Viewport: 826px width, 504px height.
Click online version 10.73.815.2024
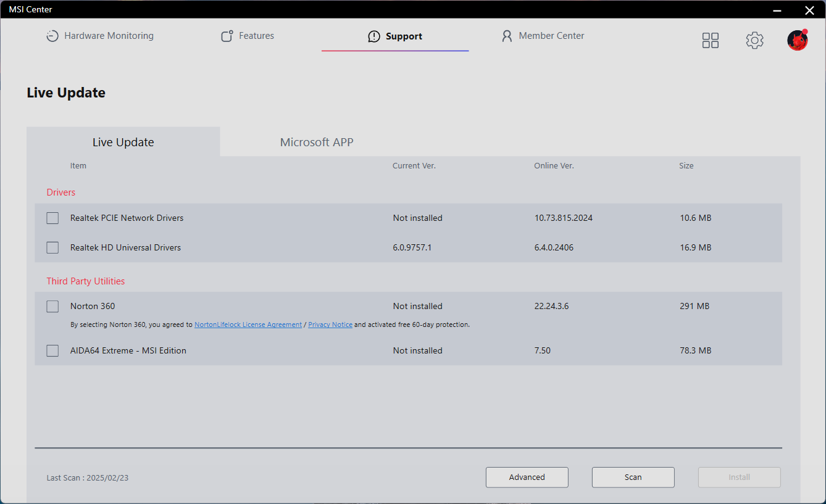pyautogui.click(x=564, y=218)
